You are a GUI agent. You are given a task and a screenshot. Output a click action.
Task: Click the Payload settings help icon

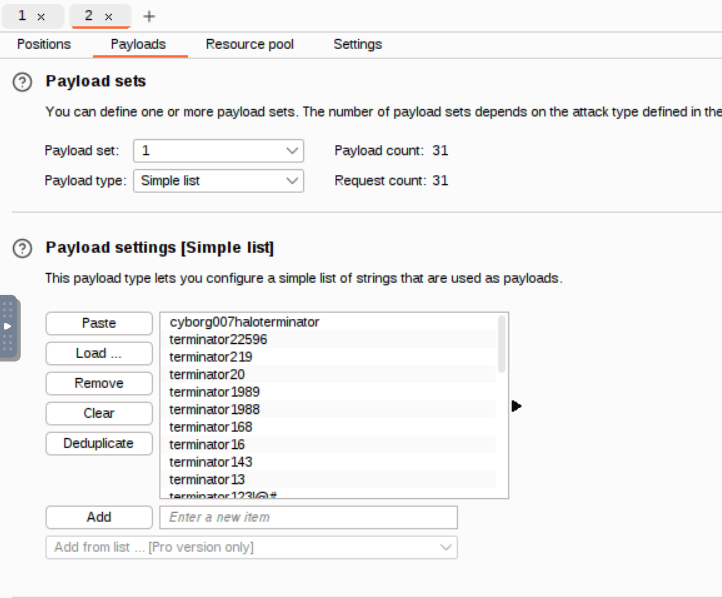click(22, 248)
